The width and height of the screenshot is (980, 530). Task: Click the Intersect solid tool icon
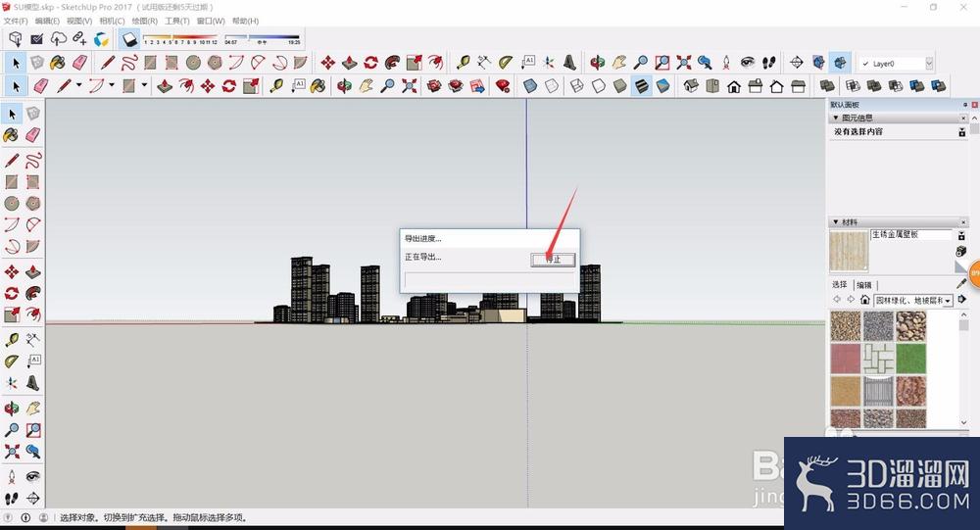click(x=854, y=85)
